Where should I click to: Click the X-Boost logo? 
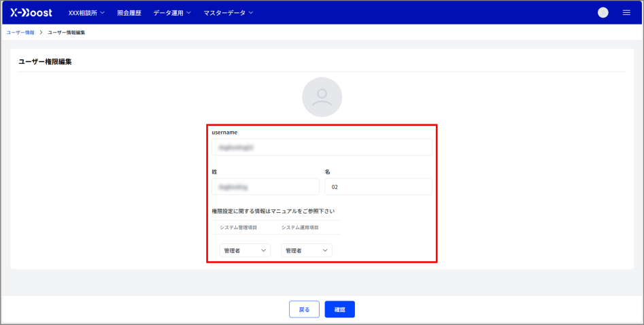(x=31, y=13)
